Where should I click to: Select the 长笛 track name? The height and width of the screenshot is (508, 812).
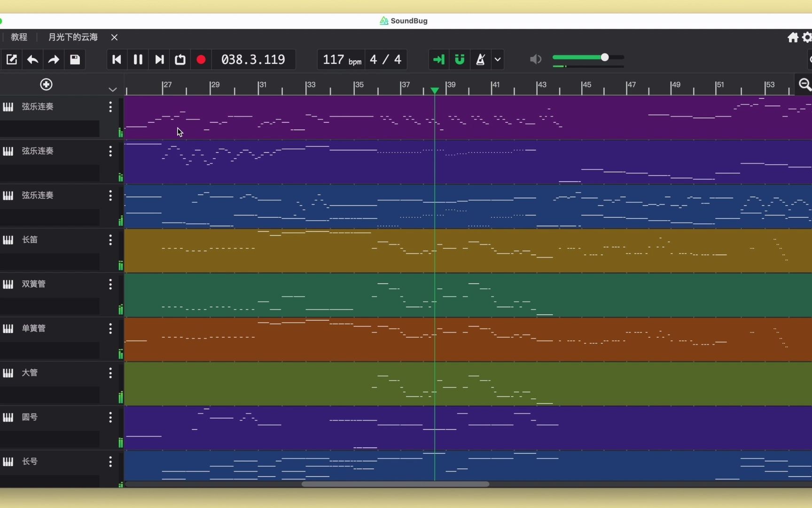(30, 240)
